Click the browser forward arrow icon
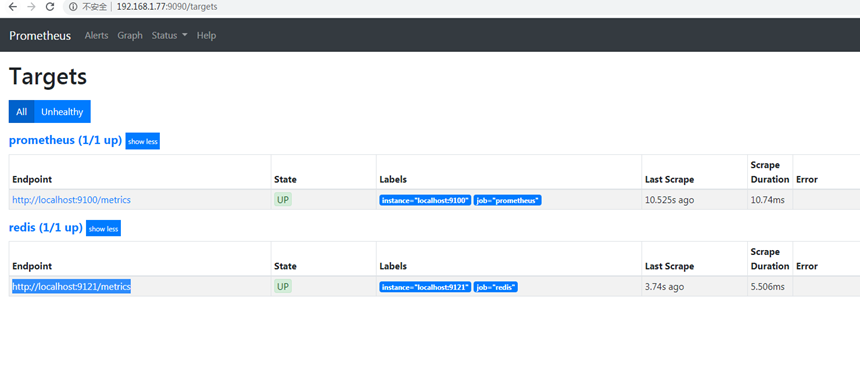860x370 pixels. [x=31, y=7]
